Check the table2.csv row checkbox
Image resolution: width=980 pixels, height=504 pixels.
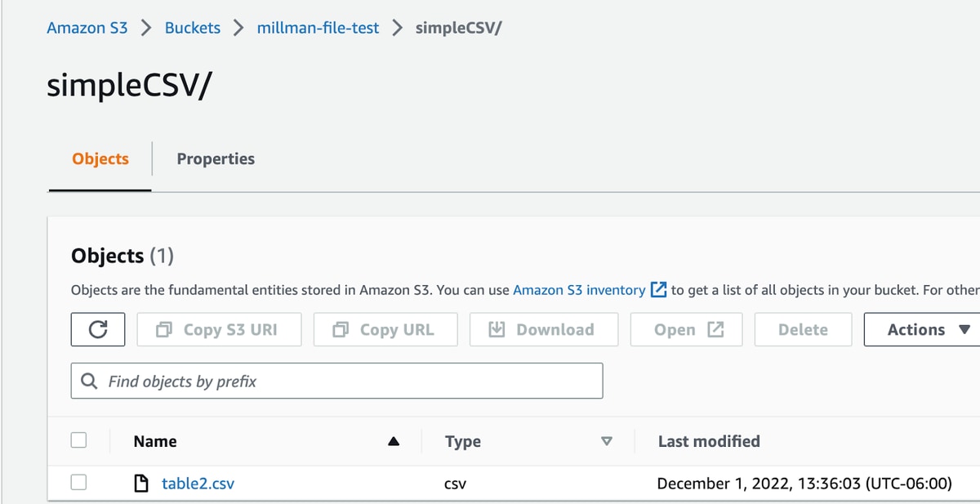pos(78,483)
